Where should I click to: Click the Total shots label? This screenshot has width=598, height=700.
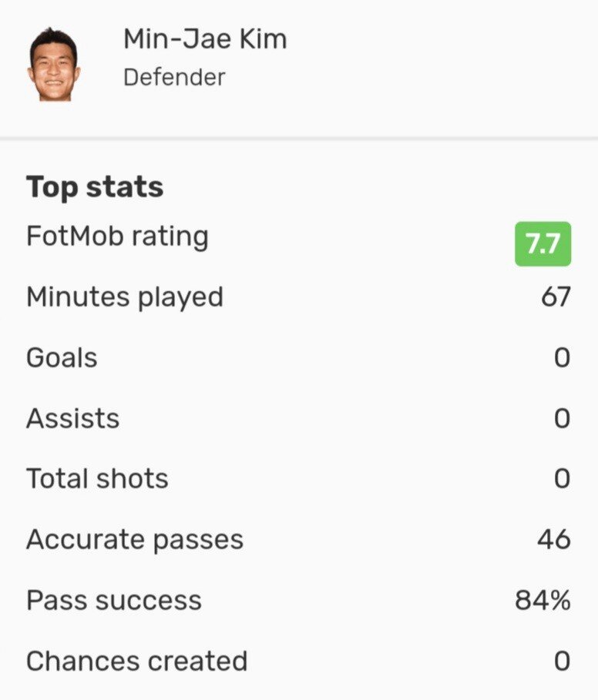point(97,479)
